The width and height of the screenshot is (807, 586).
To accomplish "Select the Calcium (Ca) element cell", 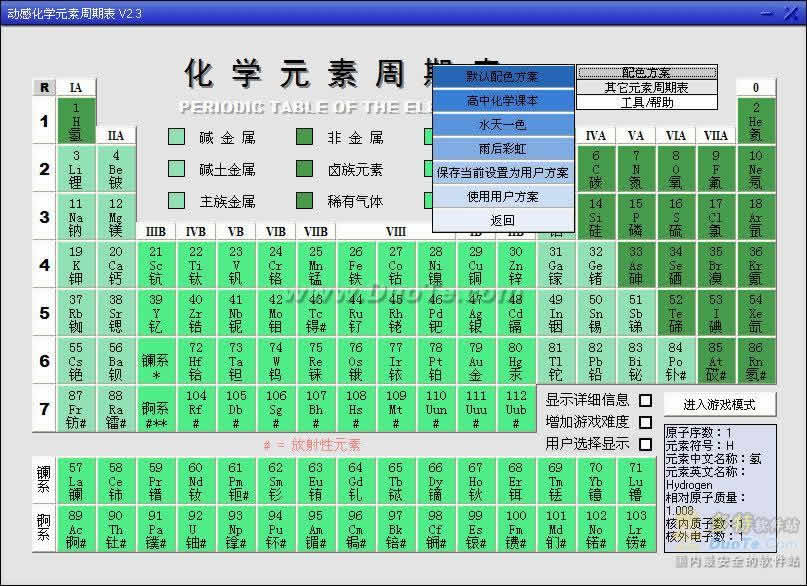I will [x=116, y=265].
